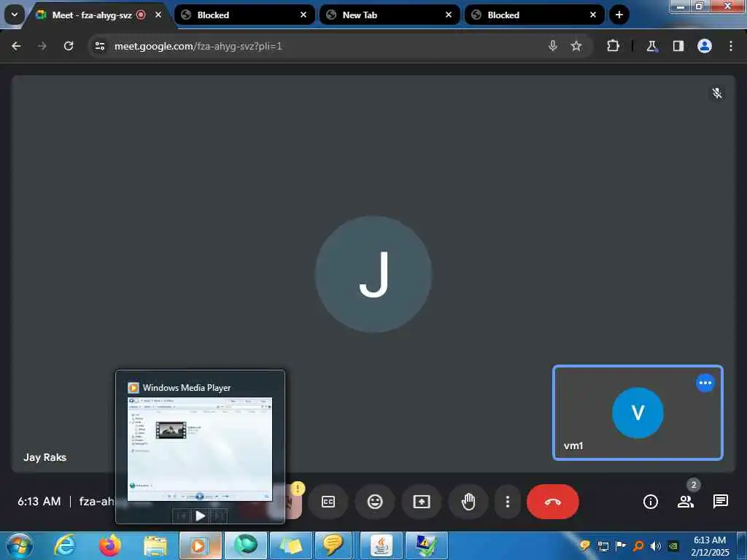Open the chat with everyone panel
The image size is (747, 560).
tap(720, 502)
